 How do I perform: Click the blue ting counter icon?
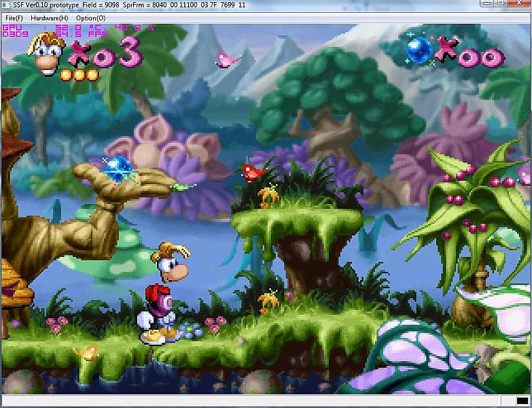pyautogui.click(x=419, y=49)
